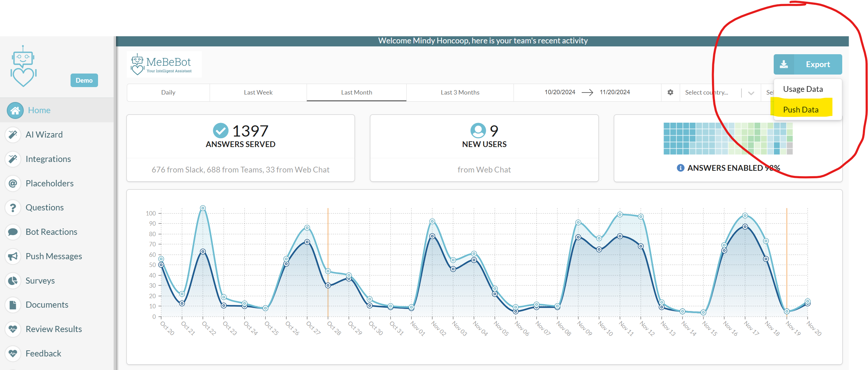Screen dimensions: 868x370
Task: Click the Placeholders at-sign icon
Action: (x=13, y=183)
